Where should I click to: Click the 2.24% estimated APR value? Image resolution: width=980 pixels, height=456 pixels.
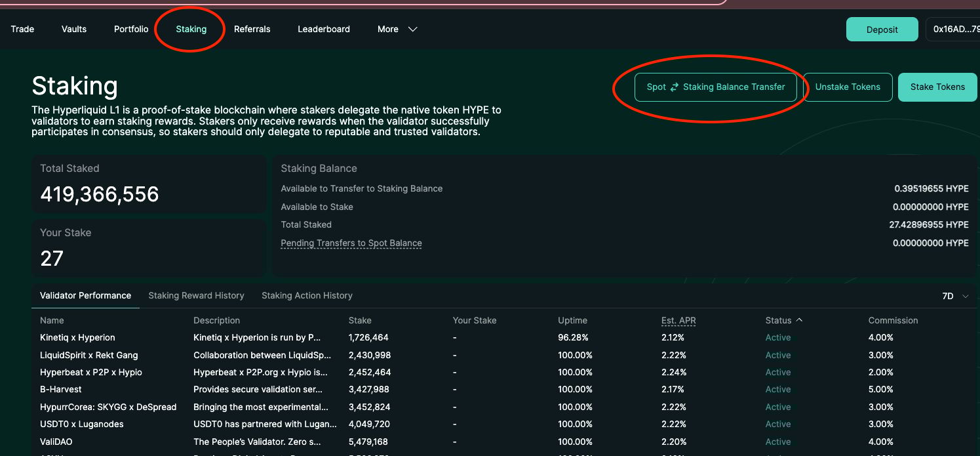tap(674, 372)
